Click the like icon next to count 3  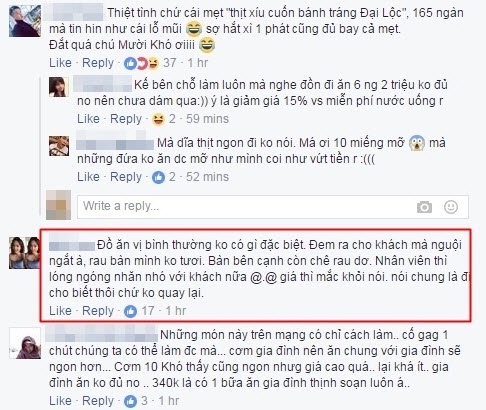pos(130,400)
